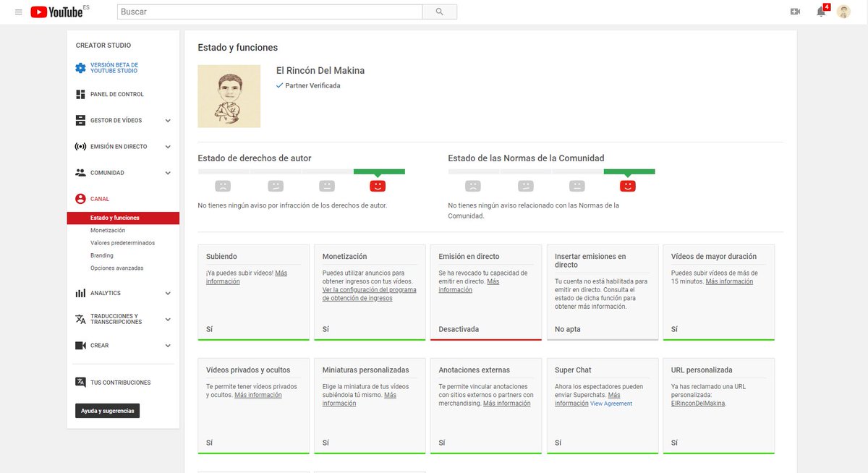Open Versión beta de YouTube Studio
This screenshot has height=473, width=868.
114,68
